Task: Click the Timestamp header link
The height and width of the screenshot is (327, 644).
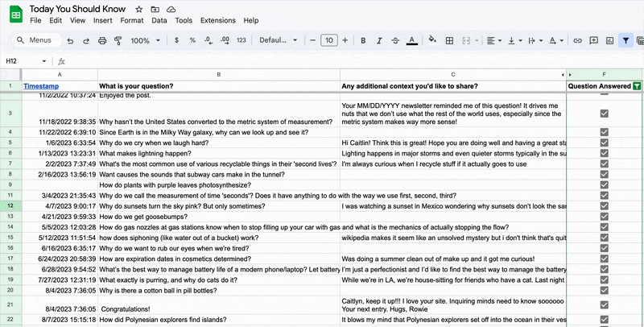Action: coord(41,86)
